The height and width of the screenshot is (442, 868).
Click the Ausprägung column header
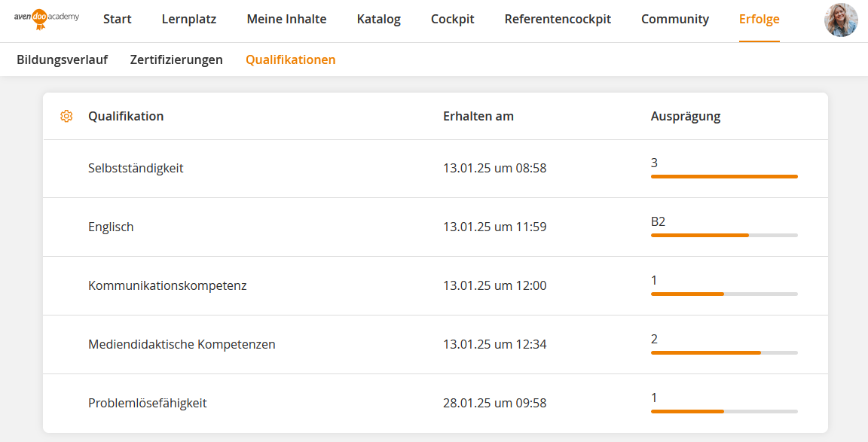686,116
